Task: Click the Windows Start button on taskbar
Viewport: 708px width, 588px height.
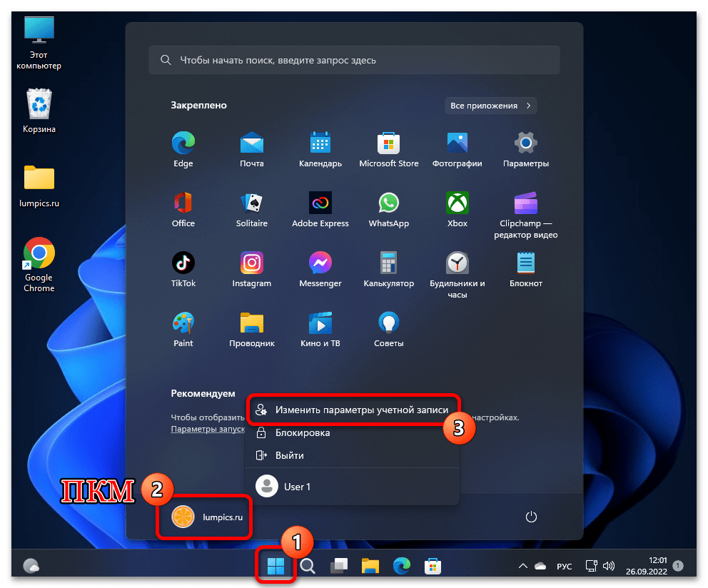Action: pos(275,565)
